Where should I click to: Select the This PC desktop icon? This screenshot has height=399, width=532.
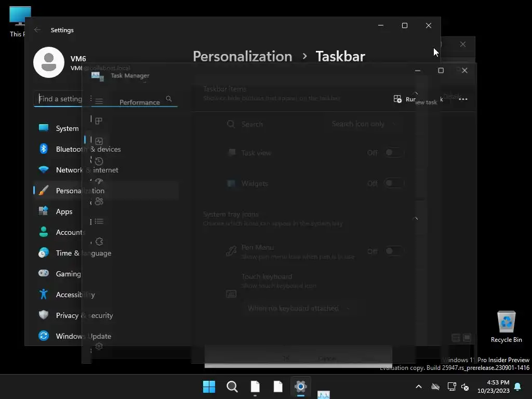pos(17,22)
